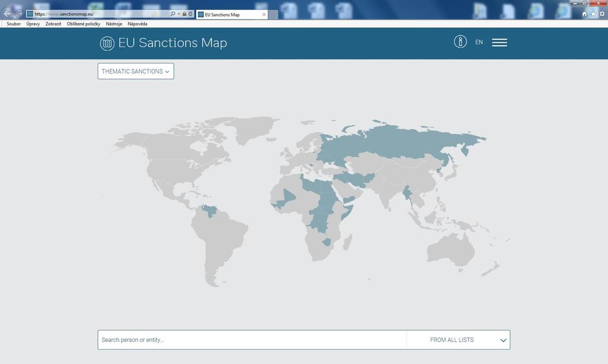This screenshot has height=364, width=608.
Task: Select the EU Sanctions Map browser tab
Action: tap(232, 15)
